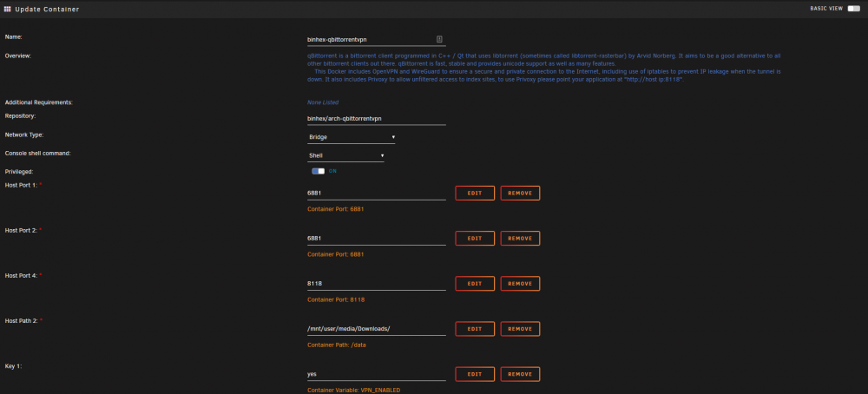Click the 'Network Type:' label

click(23, 135)
